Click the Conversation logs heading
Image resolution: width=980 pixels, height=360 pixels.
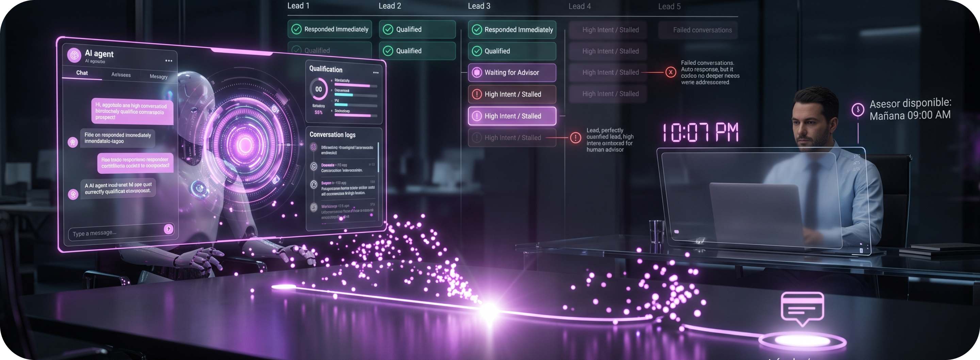[332, 135]
